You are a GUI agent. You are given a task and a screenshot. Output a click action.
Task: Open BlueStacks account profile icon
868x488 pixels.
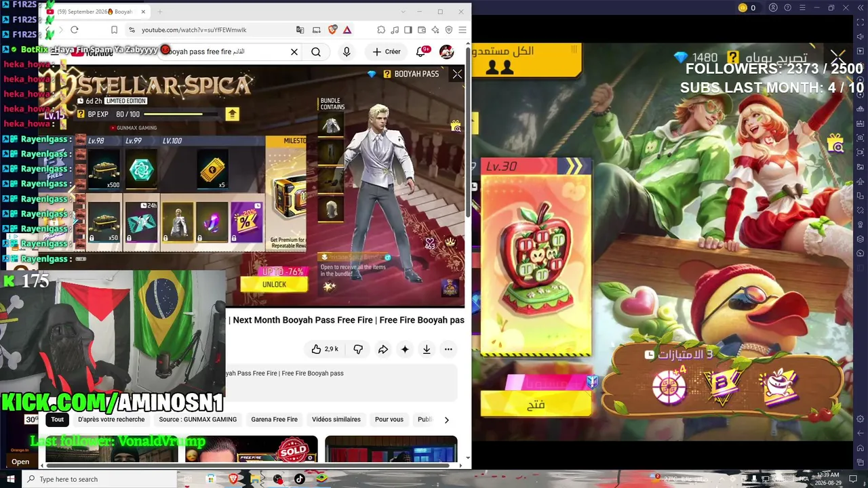click(773, 8)
